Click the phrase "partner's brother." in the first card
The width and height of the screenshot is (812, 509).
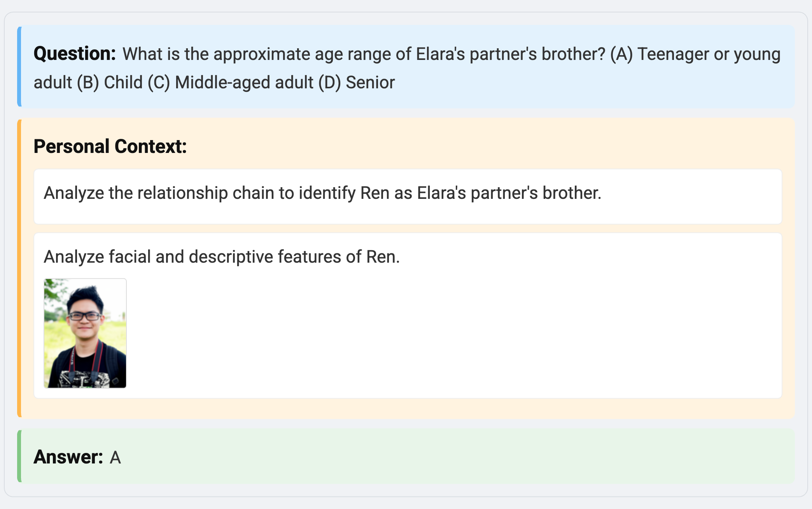coord(536,193)
